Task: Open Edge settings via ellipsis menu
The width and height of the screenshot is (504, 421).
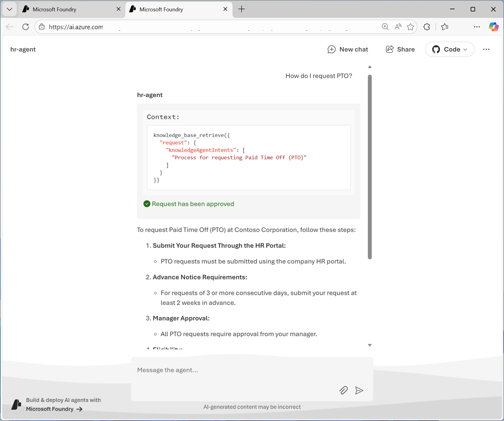Action: click(477, 26)
